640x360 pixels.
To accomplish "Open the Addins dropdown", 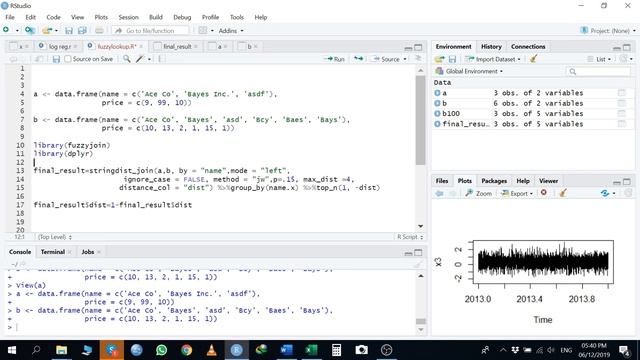I will pos(231,31).
